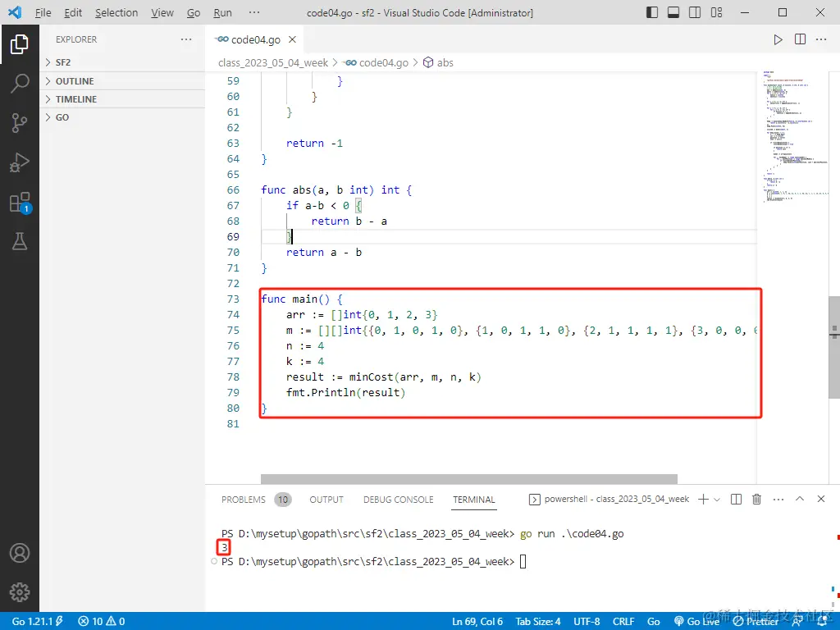Click Ln 69, Col 6 position indicator
Screen dimensions: 840x630
pos(477,622)
